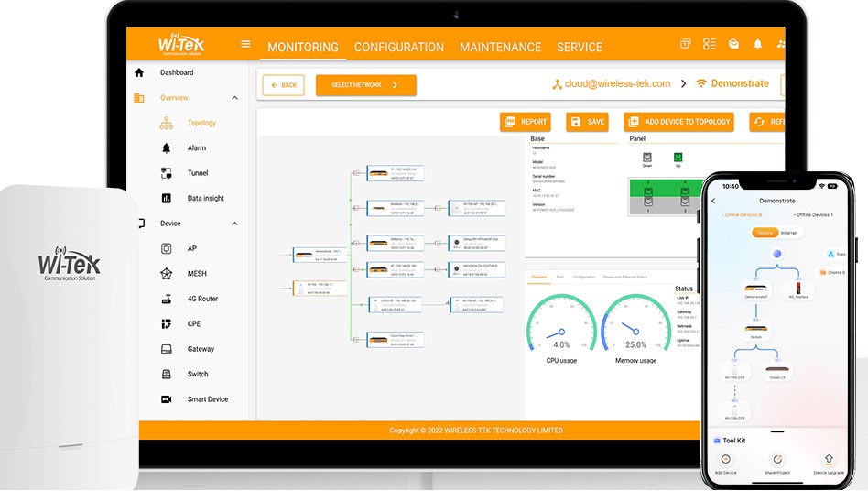Click the Alarm bell icon in the sidebar
This screenshot has width=868, height=491.
tap(166, 147)
